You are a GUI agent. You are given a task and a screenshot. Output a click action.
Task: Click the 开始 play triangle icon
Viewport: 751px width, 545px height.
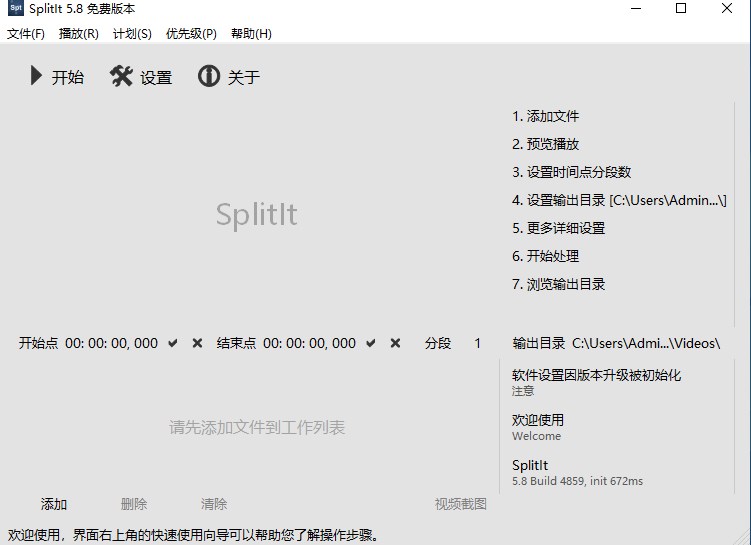coord(36,76)
